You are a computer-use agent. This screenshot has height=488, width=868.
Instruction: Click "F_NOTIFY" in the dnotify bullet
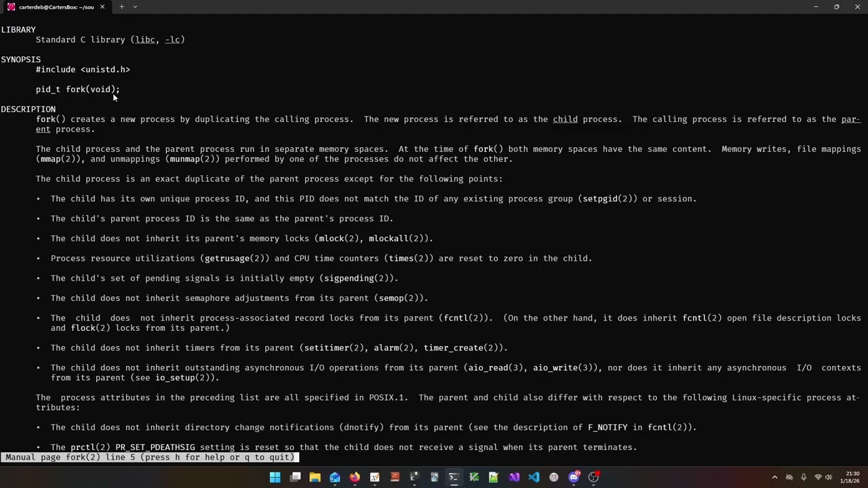[608, 428]
